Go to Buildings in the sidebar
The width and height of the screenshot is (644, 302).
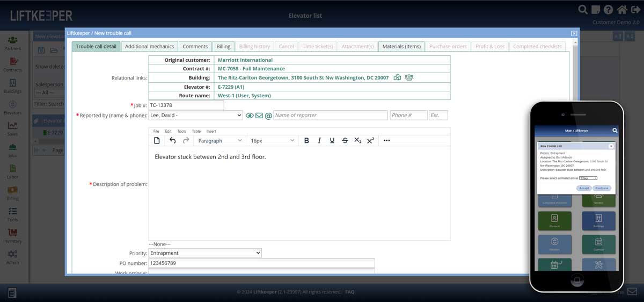pyautogui.click(x=12, y=86)
